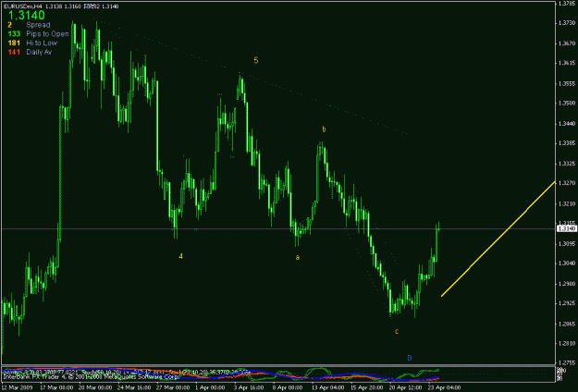Click price axis level 1.3615

[x=566, y=63]
